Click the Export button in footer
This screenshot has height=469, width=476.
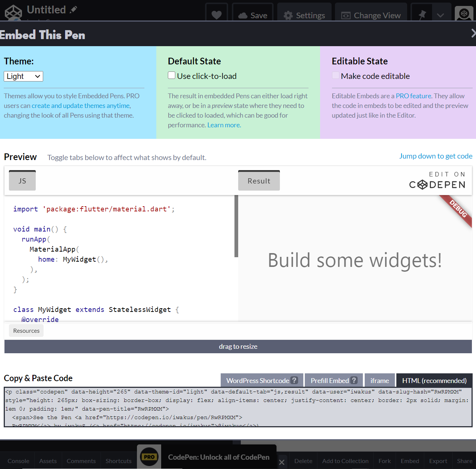438,461
